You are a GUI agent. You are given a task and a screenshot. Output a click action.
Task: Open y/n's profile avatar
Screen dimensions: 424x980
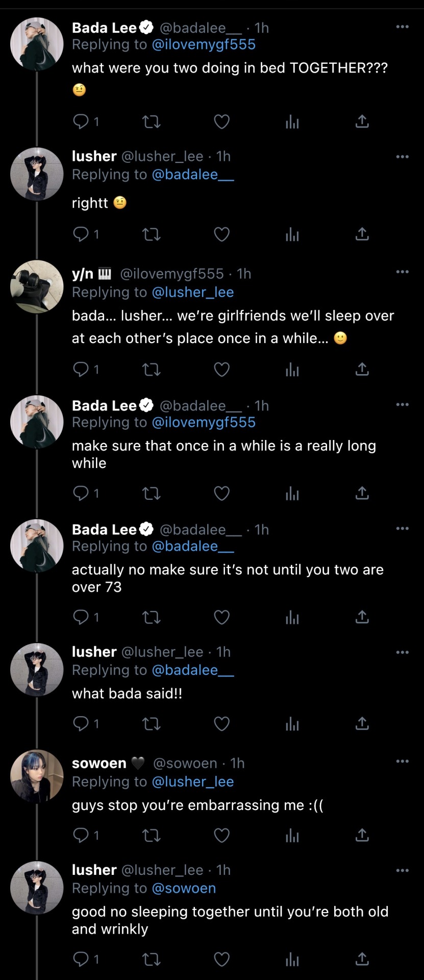pos(37,286)
